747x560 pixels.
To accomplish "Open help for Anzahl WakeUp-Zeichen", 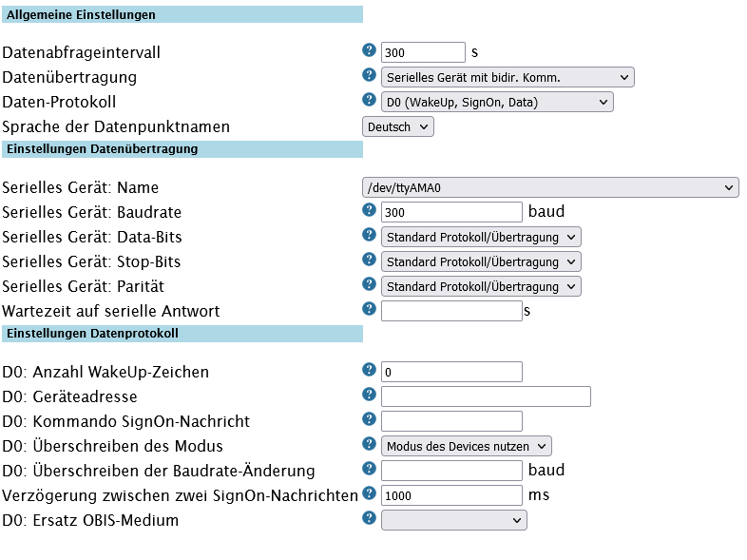I will (369, 370).
